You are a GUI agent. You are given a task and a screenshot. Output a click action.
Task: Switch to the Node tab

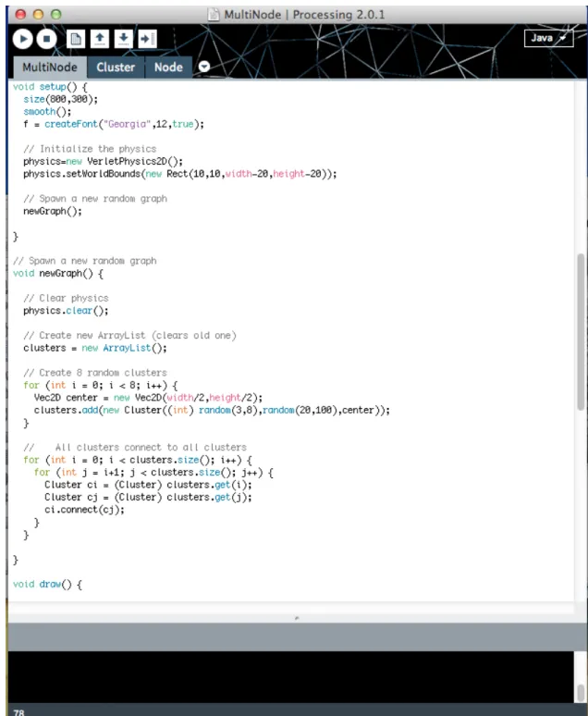pyautogui.click(x=168, y=68)
